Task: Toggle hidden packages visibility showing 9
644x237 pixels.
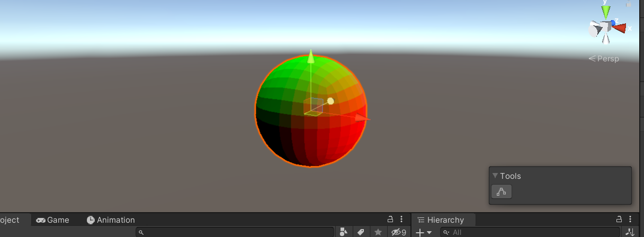Action: 398,232
